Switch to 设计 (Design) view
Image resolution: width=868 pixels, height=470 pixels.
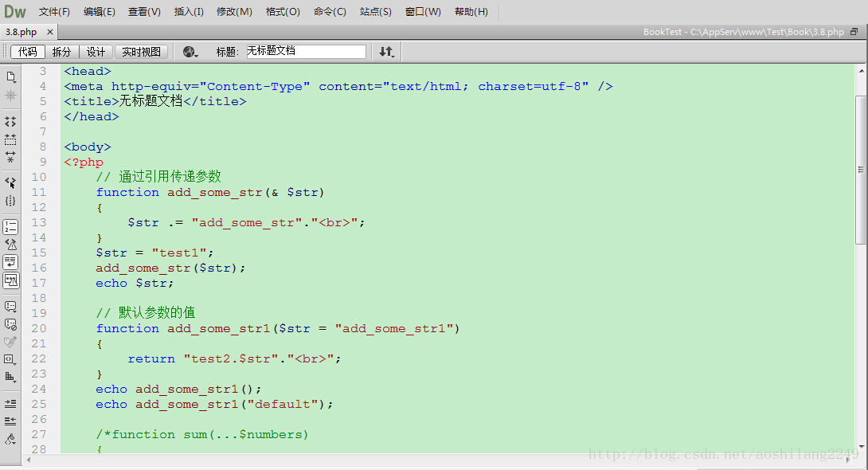(x=96, y=52)
